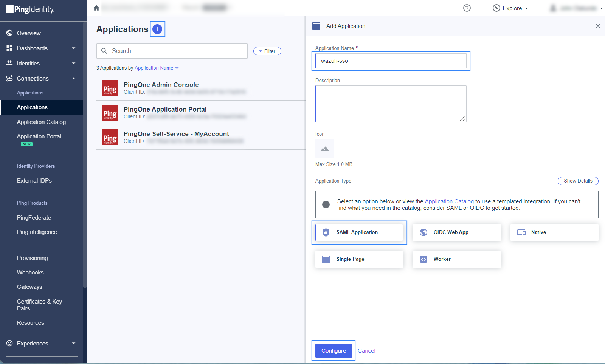Viewport: 605px width, 364px height.
Task: Click the PingIdentity logo
Action: pos(30,9)
